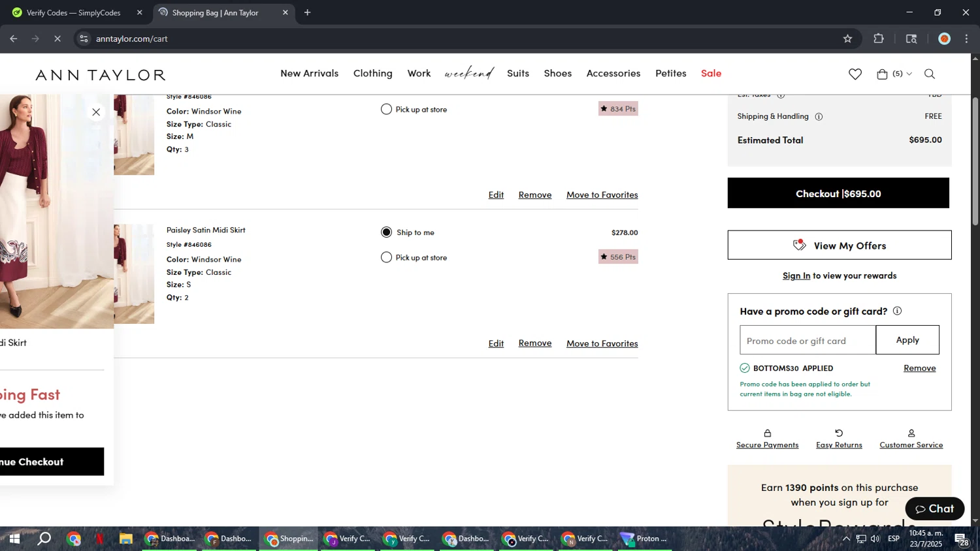This screenshot has width=980, height=551.
Task: Click the size S skirt thumbnail image
Action: click(x=134, y=274)
